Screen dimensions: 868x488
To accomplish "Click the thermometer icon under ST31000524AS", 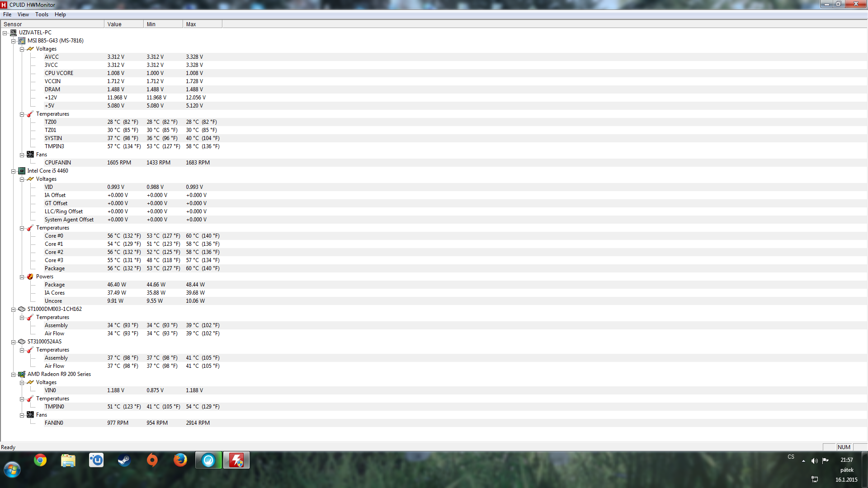I will [x=30, y=350].
